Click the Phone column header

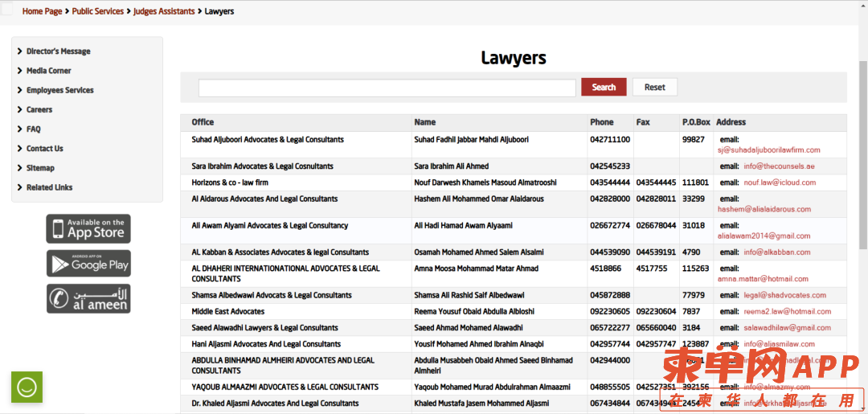pos(602,122)
